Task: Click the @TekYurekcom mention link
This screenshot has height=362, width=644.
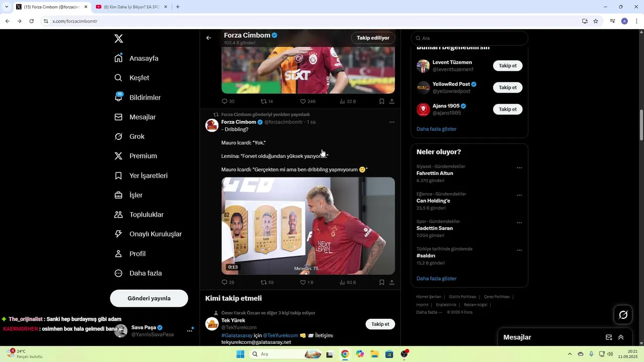Action: point(281,336)
